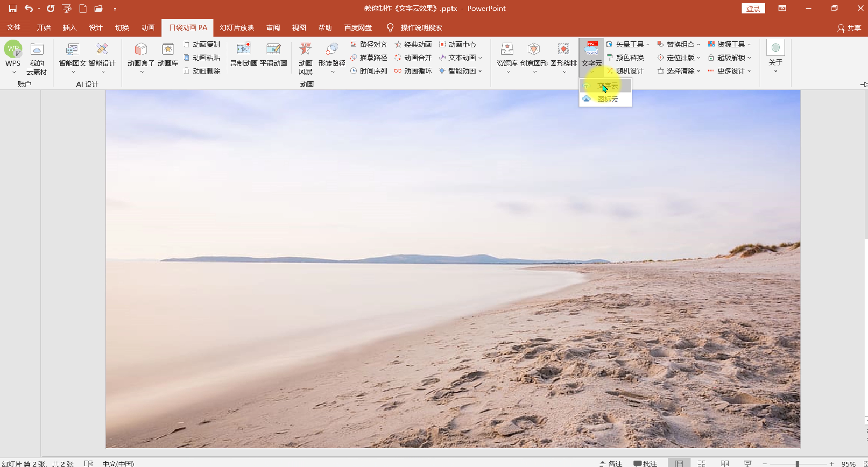Open 动画盒子 animation box
This screenshot has height=467, width=868.
(x=141, y=58)
